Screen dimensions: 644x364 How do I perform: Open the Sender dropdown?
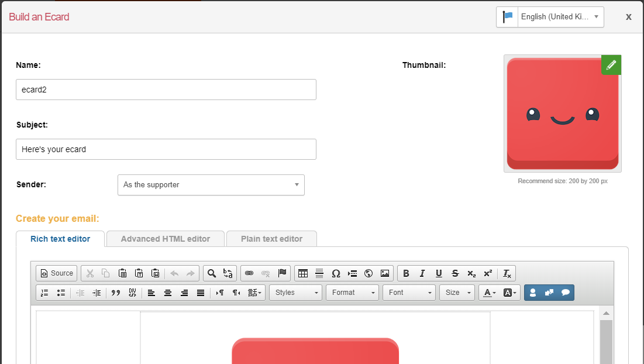tap(211, 185)
